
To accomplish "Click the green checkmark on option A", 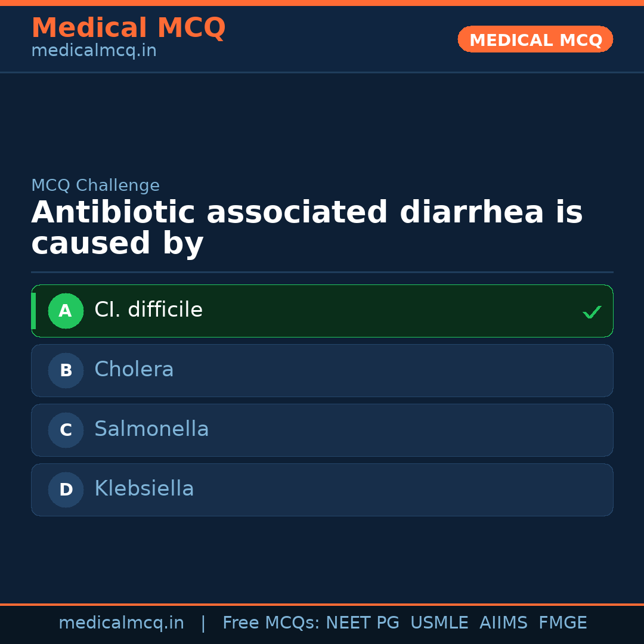I will click(x=592, y=312).
